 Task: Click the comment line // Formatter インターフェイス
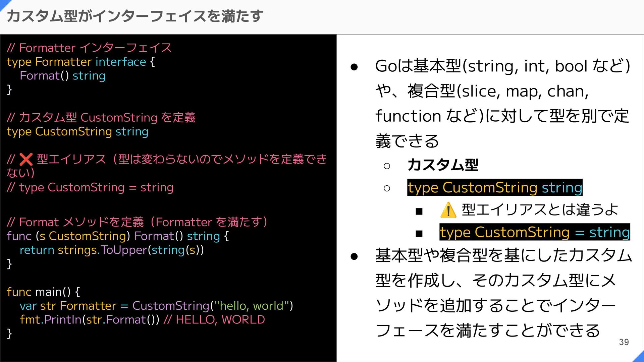89,48
